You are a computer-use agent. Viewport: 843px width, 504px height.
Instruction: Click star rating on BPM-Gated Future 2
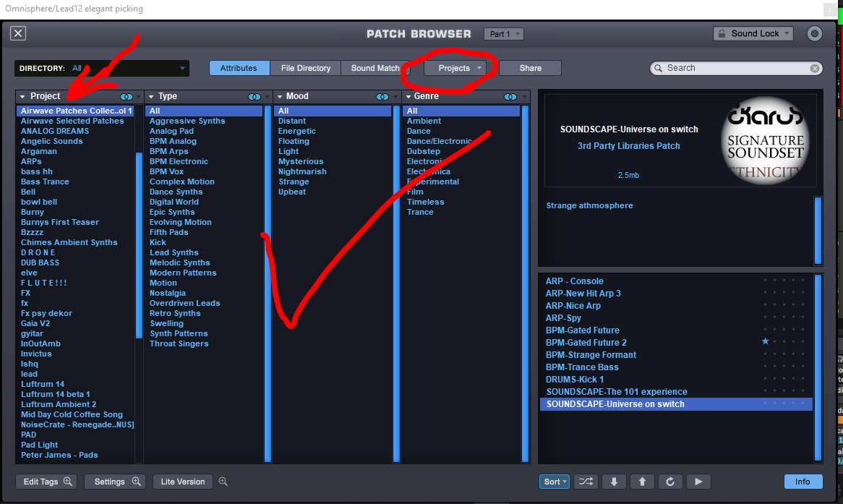(x=765, y=341)
